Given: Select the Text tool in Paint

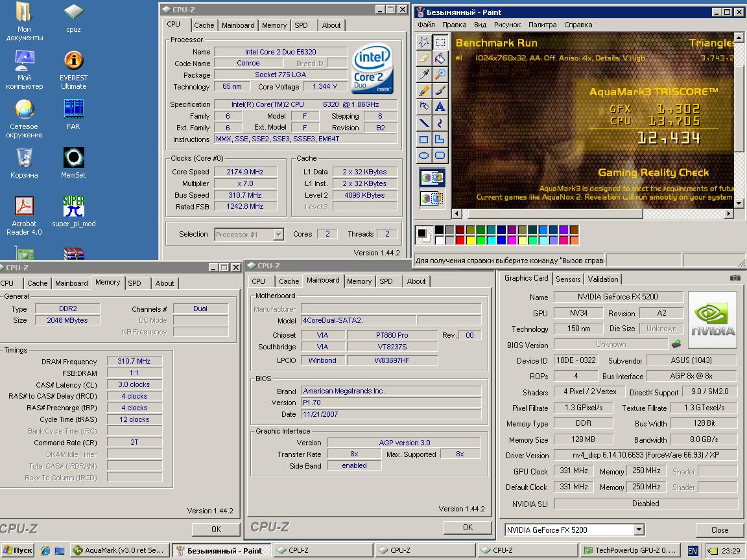Looking at the screenshot, I should pyautogui.click(x=440, y=107).
